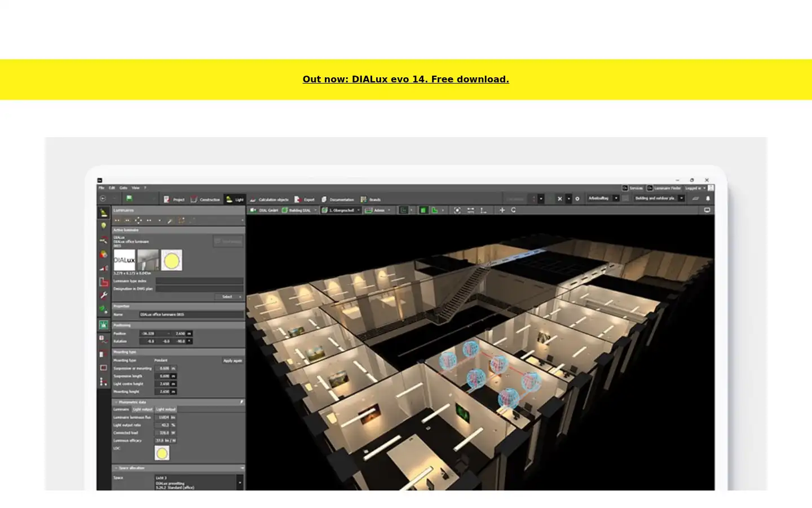This screenshot has width=812, height=508.
Task: Collapse the Space allocation section
Action: (116, 468)
